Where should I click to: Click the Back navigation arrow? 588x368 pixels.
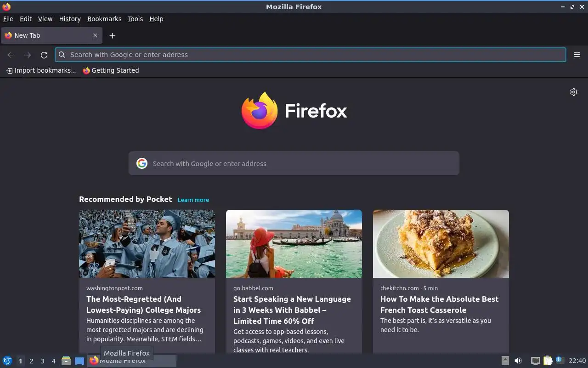pyautogui.click(x=11, y=55)
